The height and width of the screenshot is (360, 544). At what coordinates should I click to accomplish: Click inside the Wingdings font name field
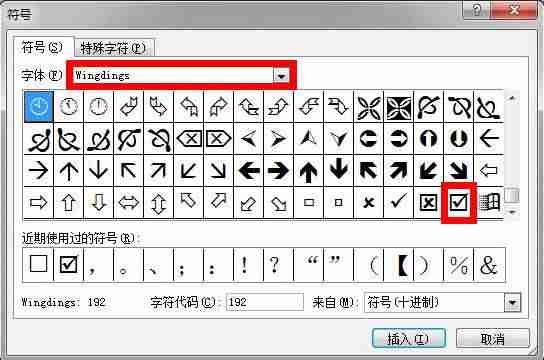pos(173,75)
